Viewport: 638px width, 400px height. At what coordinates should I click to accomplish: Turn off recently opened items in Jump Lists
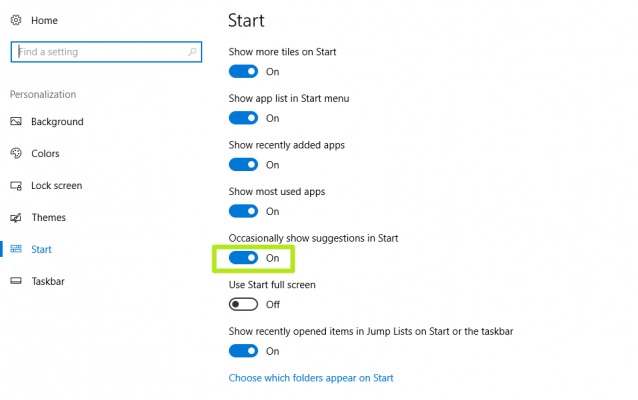(243, 351)
